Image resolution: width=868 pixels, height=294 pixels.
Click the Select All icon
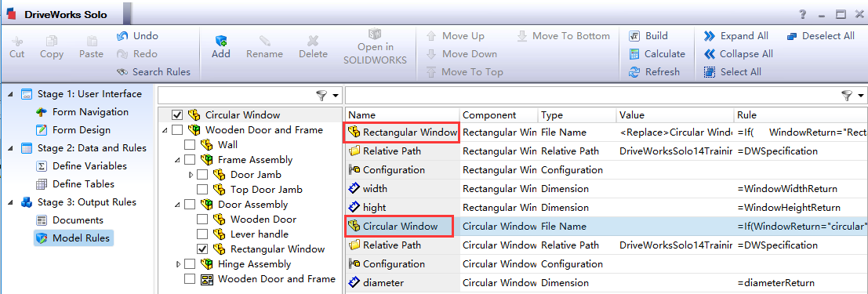(710, 71)
